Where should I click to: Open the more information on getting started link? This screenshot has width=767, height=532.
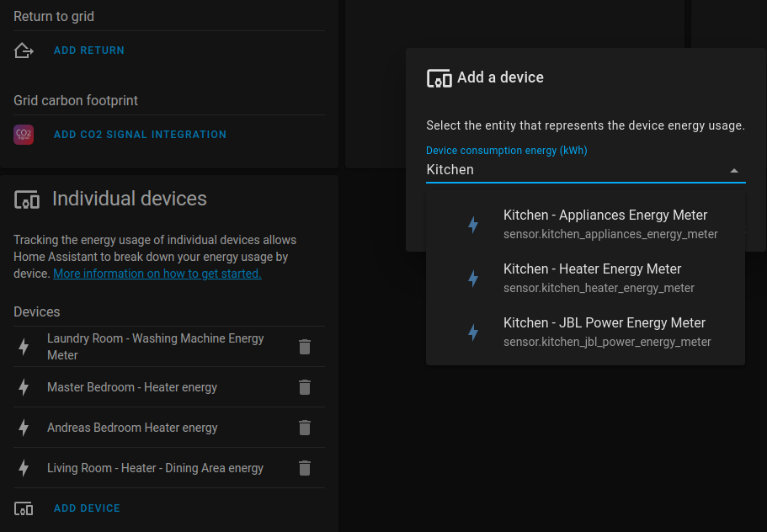[x=157, y=274]
